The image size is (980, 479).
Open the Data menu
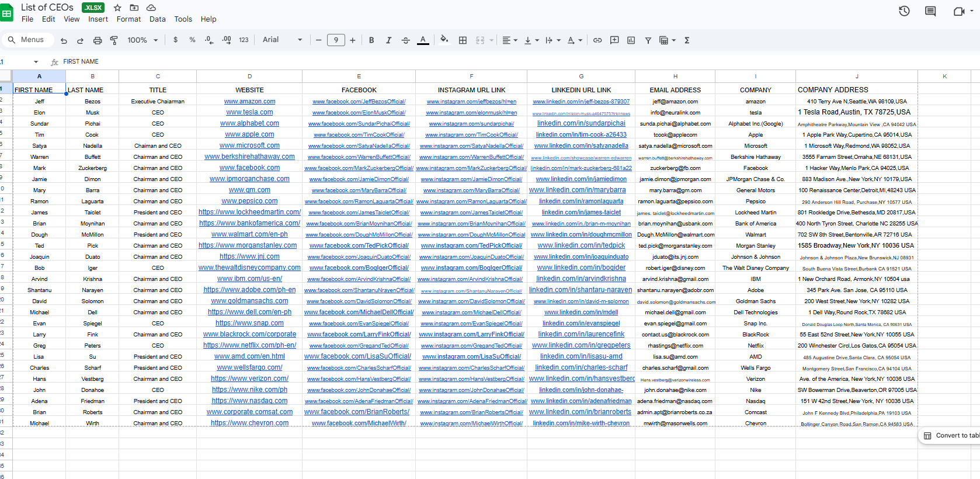click(x=157, y=19)
